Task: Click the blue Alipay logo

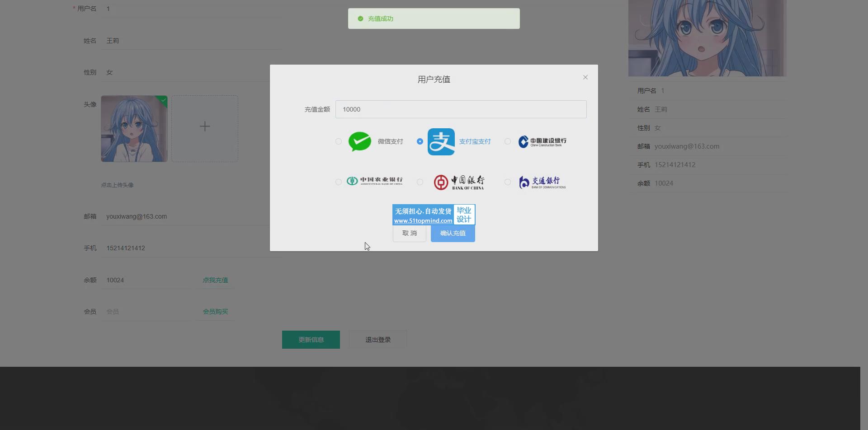Action: click(x=441, y=142)
